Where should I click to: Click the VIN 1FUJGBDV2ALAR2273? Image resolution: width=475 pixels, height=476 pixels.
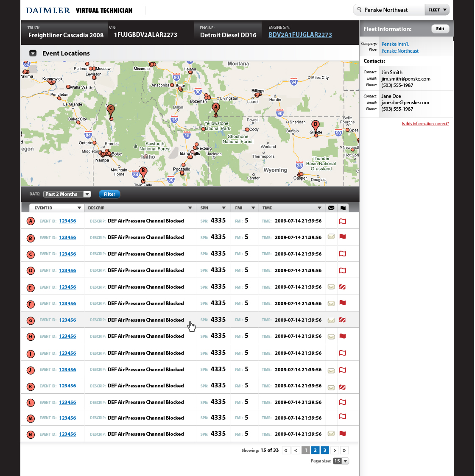pyautogui.click(x=145, y=35)
